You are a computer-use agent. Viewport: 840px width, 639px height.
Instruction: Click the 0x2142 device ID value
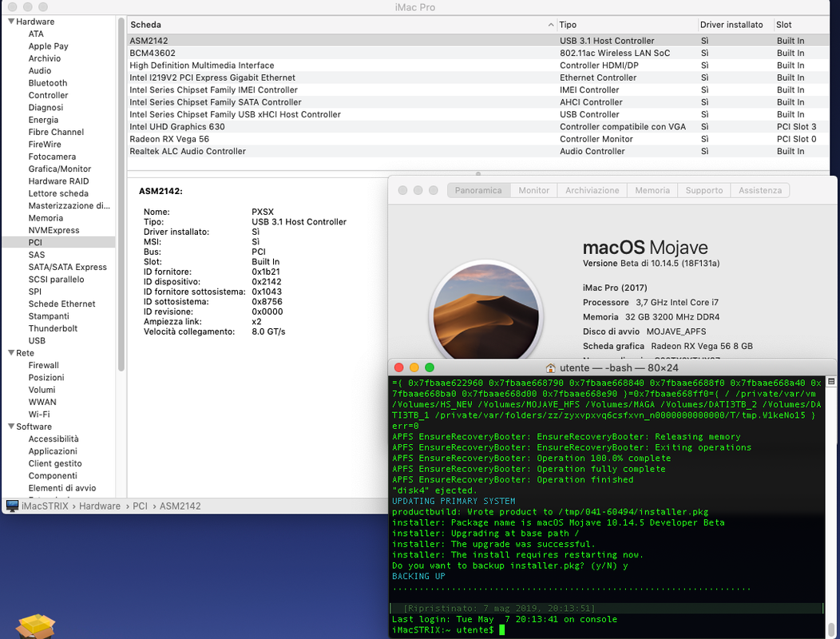pyautogui.click(x=266, y=282)
